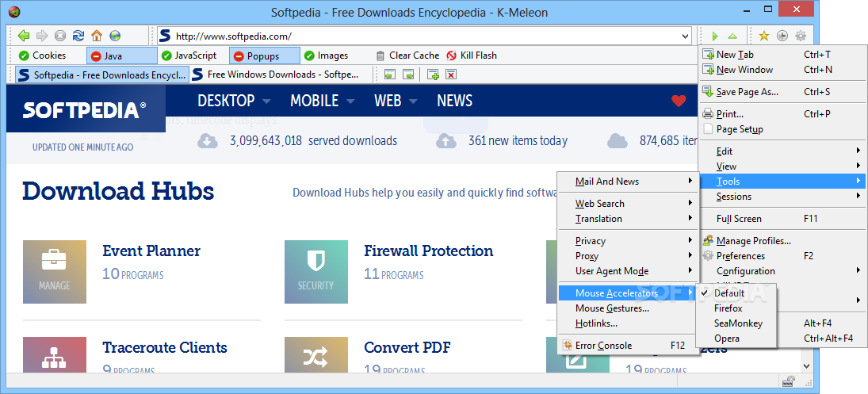This screenshot has width=868, height=394.
Task: Click the Traceroute Clients network tile
Action: pyautogui.click(x=55, y=354)
